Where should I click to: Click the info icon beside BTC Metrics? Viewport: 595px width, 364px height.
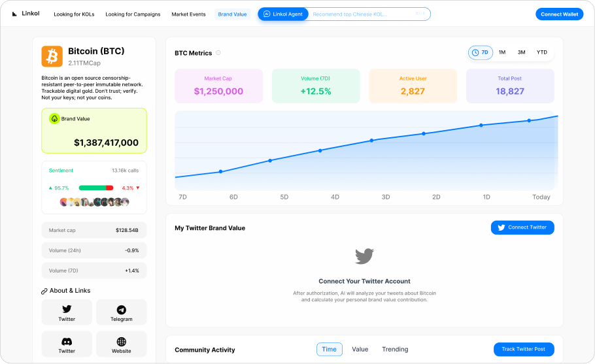point(218,53)
